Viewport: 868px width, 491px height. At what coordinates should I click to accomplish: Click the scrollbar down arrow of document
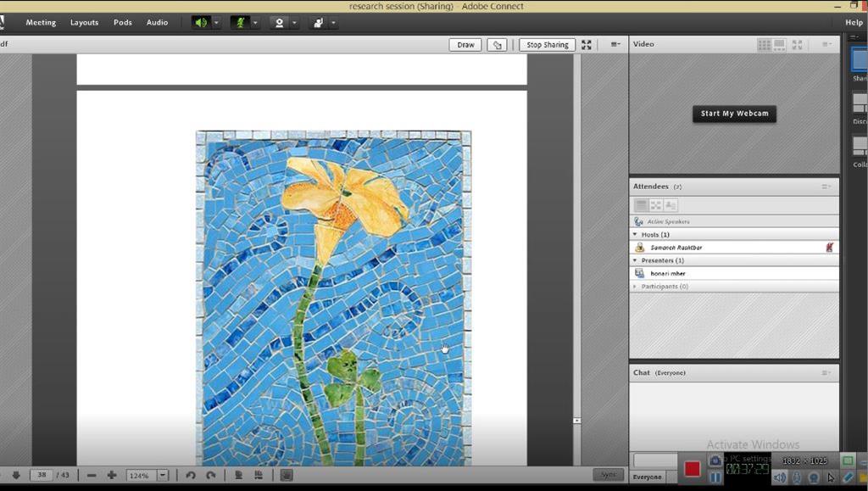pyautogui.click(x=576, y=421)
